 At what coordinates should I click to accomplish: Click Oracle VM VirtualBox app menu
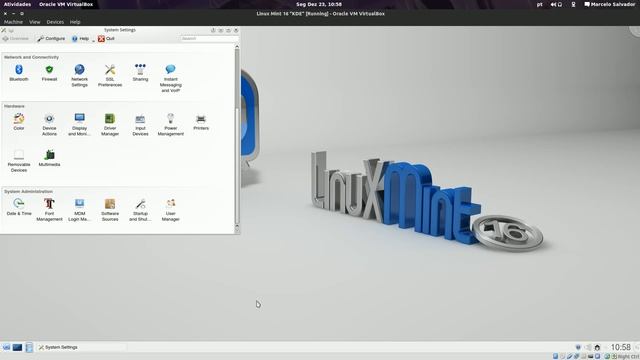66,4
